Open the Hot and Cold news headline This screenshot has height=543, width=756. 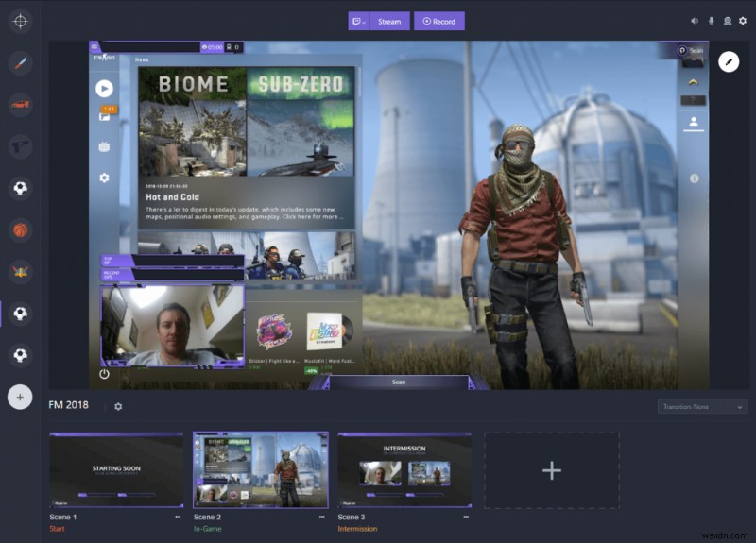(x=173, y=197)
